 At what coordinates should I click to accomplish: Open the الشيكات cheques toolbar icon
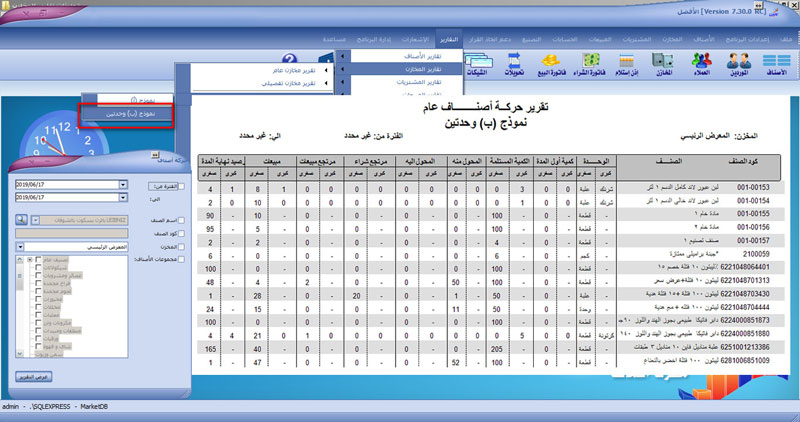point(477,65)
